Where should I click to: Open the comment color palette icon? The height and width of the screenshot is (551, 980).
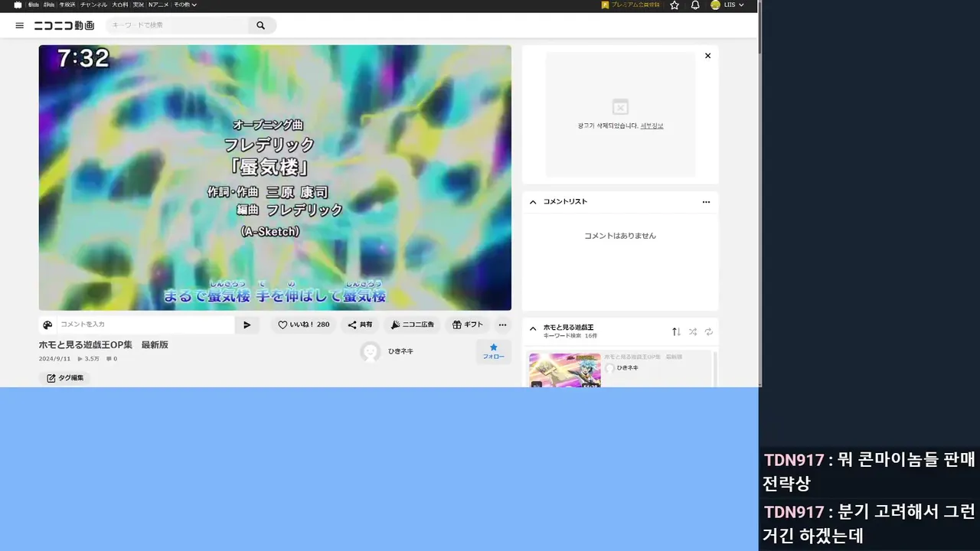pyautogui.click(x=47, y=324)
